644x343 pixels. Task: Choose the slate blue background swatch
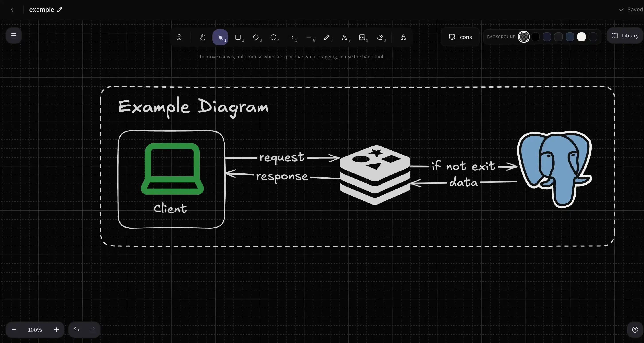[570, 37]
